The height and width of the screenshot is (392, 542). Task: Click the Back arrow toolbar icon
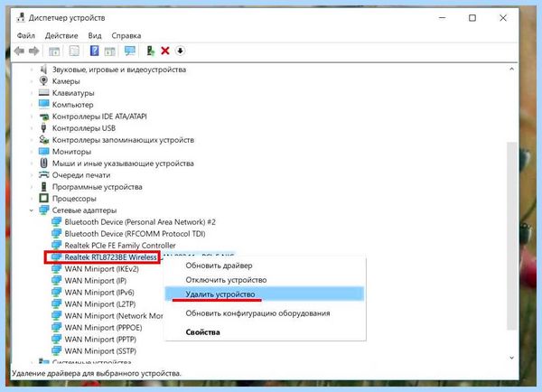(19, 51)
